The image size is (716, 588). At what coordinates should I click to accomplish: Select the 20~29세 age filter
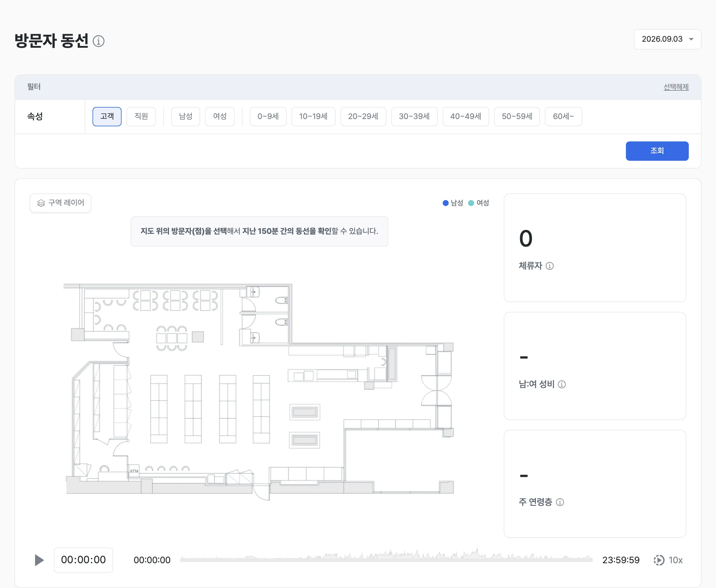pyautogui.click(x=363, y=117)
